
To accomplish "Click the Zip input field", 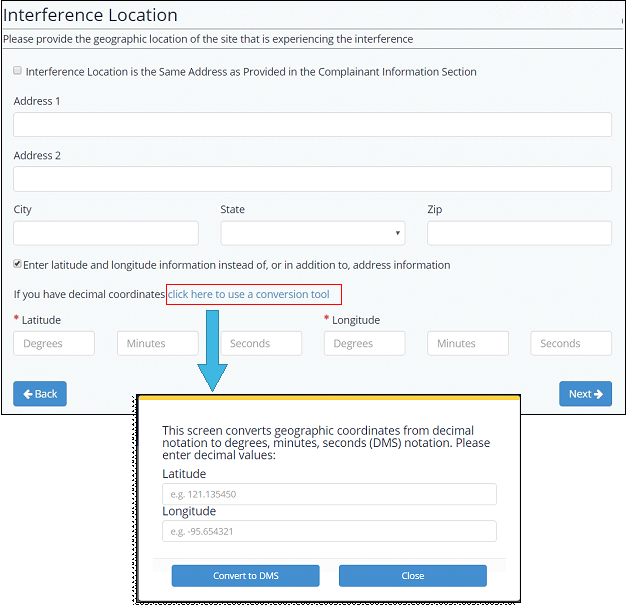I will [x=519, y=233].
